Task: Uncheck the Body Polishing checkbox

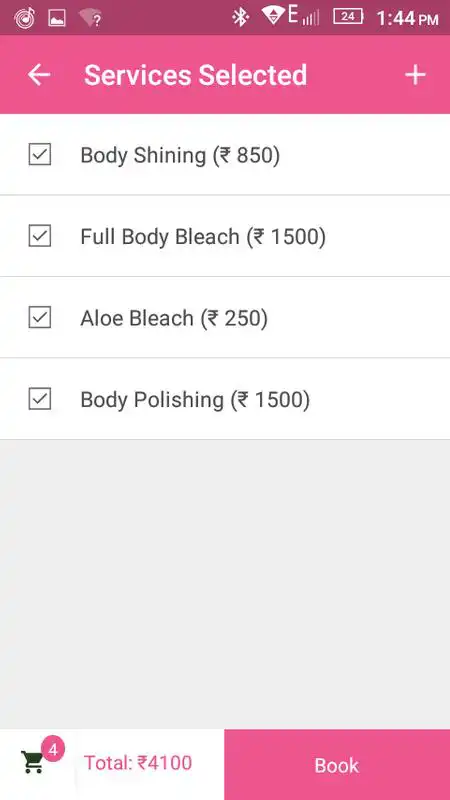Action: tap(40, 399)
